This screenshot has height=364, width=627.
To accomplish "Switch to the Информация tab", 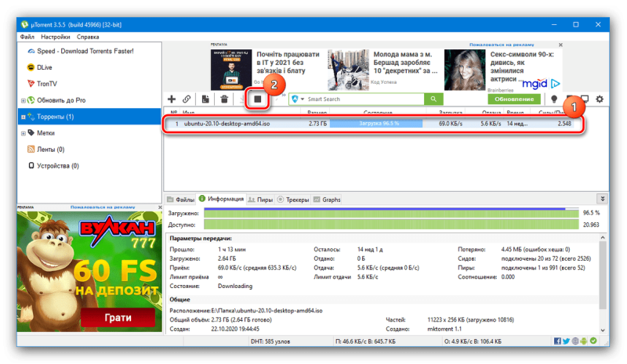I will [221, 199].
